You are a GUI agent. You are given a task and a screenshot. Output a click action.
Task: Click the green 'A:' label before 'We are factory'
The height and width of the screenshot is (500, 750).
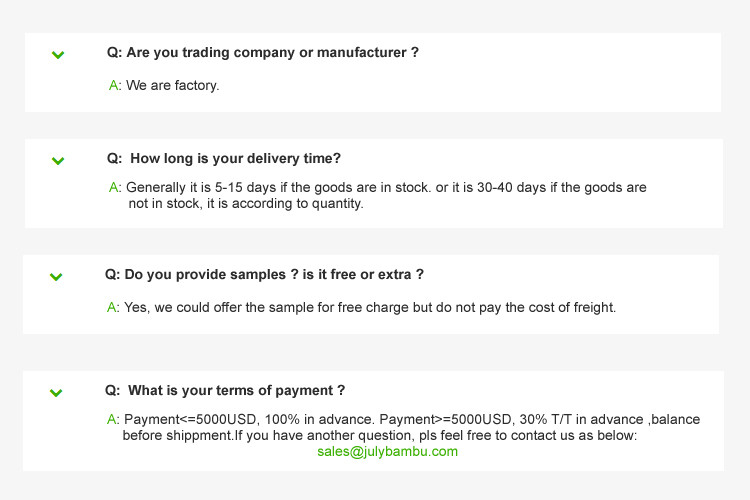(x=115, y=85)
